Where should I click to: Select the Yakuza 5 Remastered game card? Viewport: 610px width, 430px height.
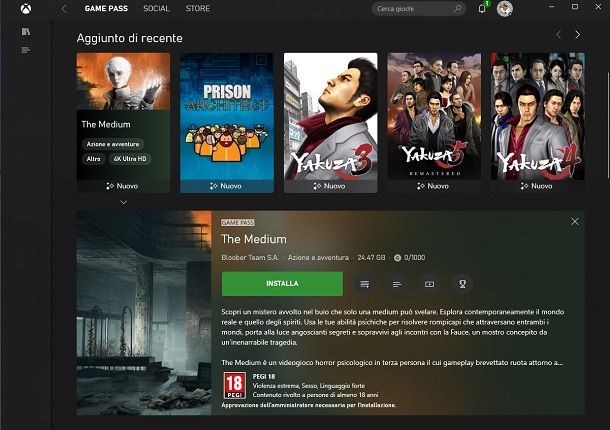coord(434,123)
